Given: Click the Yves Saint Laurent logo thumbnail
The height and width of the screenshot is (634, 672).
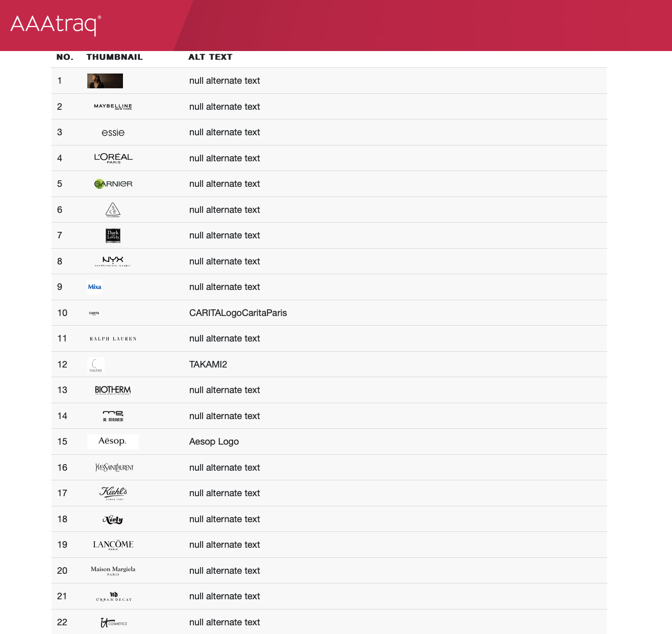Looking at the screenshot, I should [114, 468].
